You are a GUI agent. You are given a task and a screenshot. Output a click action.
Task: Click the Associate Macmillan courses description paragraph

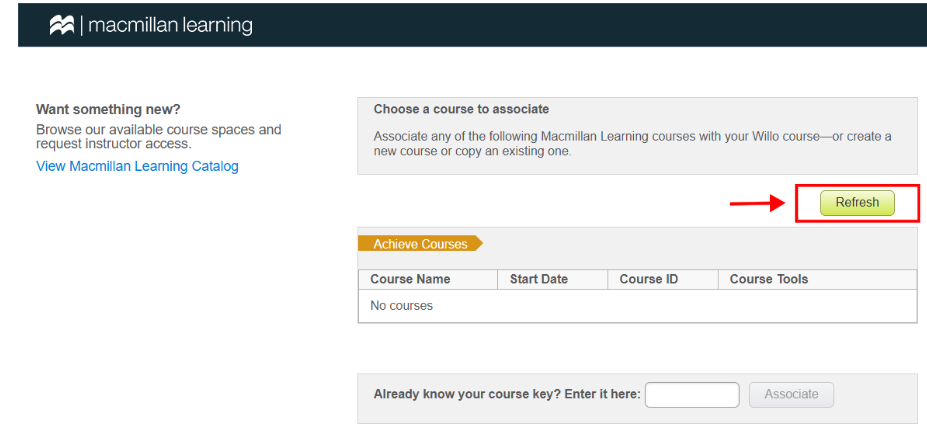pos(633,144)
